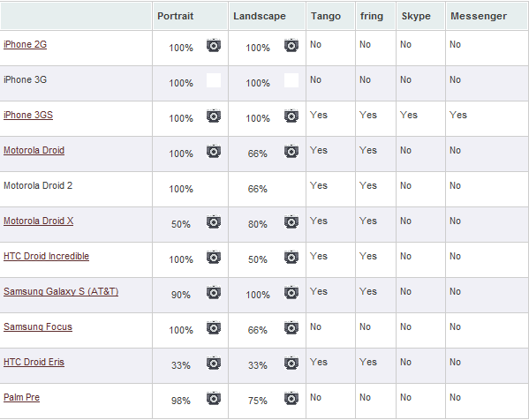Screen dimensions: 529x420
Task: Open the Samsung Focus landscape camera icon
Action: point(291,327)
